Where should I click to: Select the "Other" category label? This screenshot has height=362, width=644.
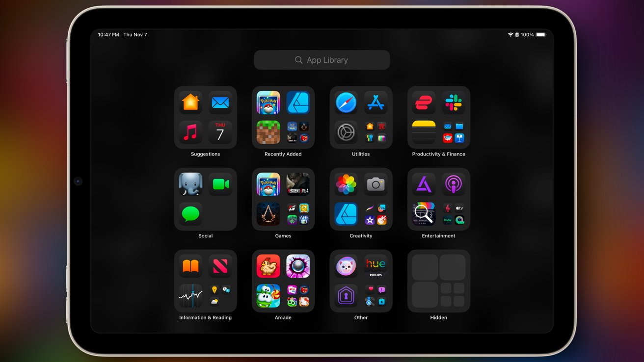point(361,318)
